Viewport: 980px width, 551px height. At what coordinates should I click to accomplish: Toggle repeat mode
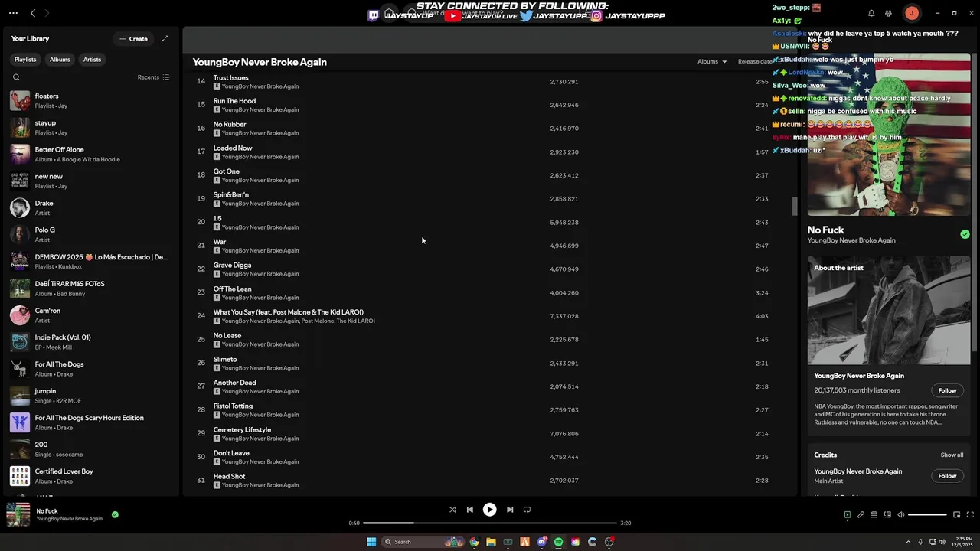point(527,510)
